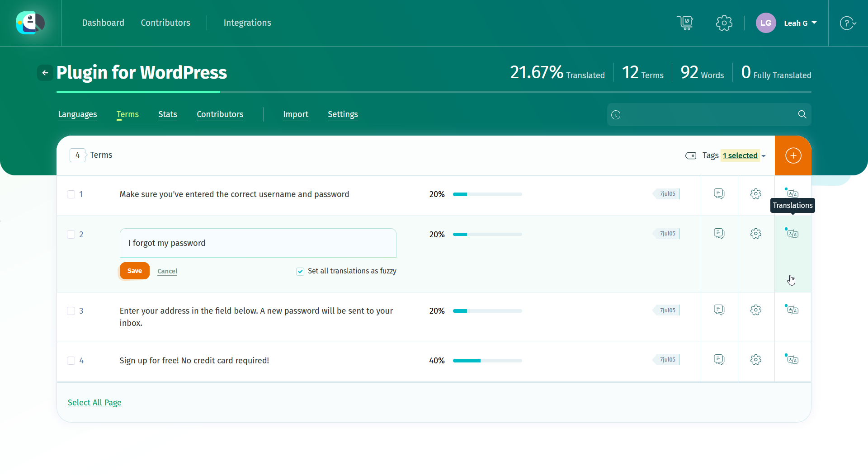The height and width of the screenshot is (475, 868).
Task: Open Contributors in top navigation
Action: [165, 23]
